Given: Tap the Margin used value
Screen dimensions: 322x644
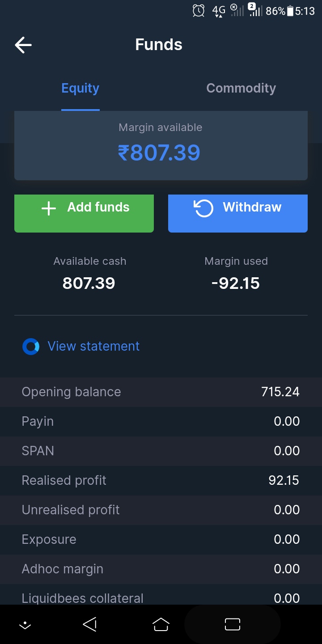Looking at the screenshot, I should coord(236,284).
